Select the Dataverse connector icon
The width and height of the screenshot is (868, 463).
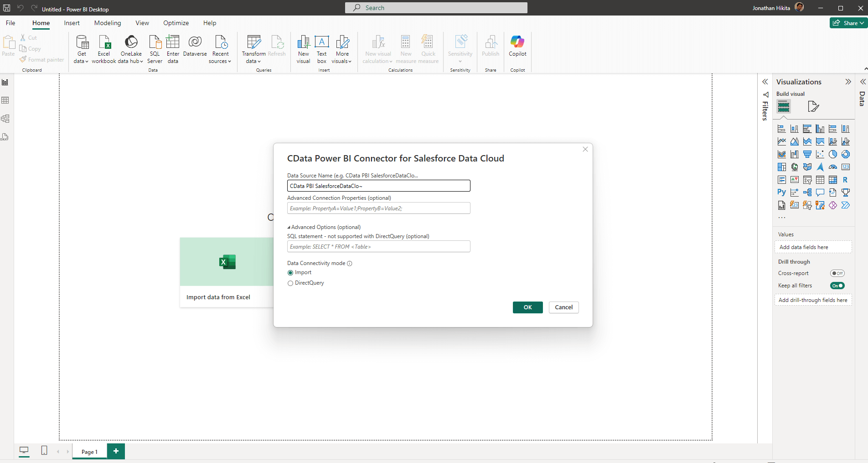(x=195, y=46)
